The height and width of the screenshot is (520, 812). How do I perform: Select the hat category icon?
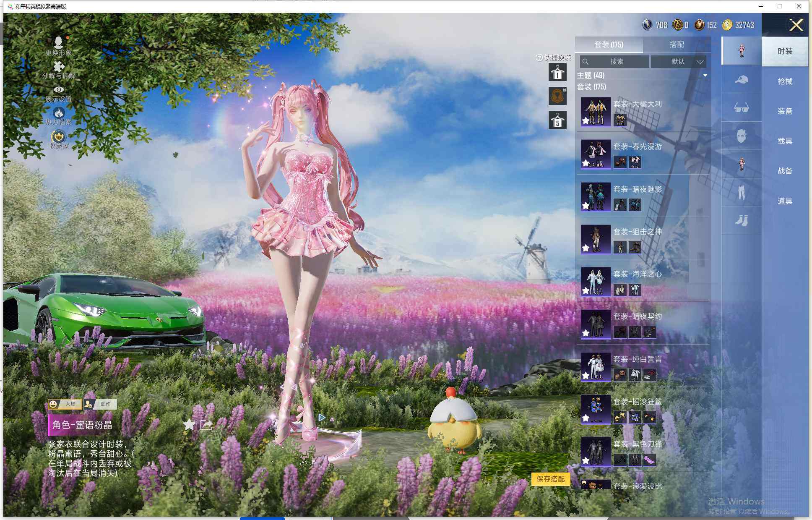point(741,80)
